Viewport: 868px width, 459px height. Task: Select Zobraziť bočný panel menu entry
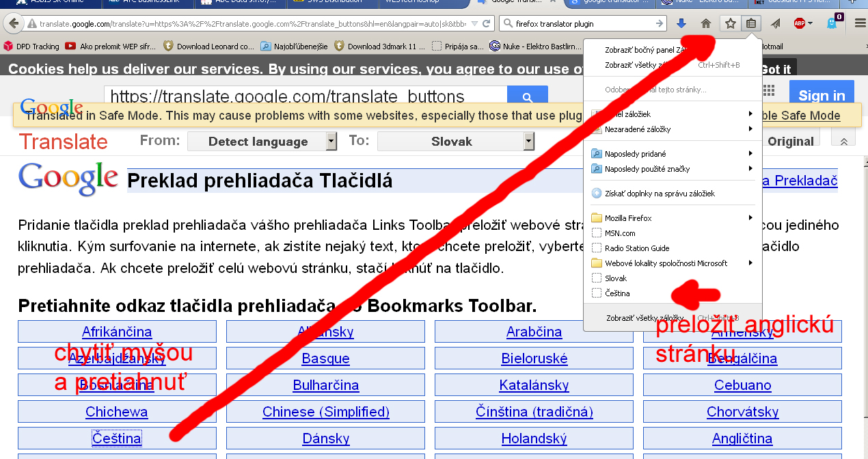673,50
